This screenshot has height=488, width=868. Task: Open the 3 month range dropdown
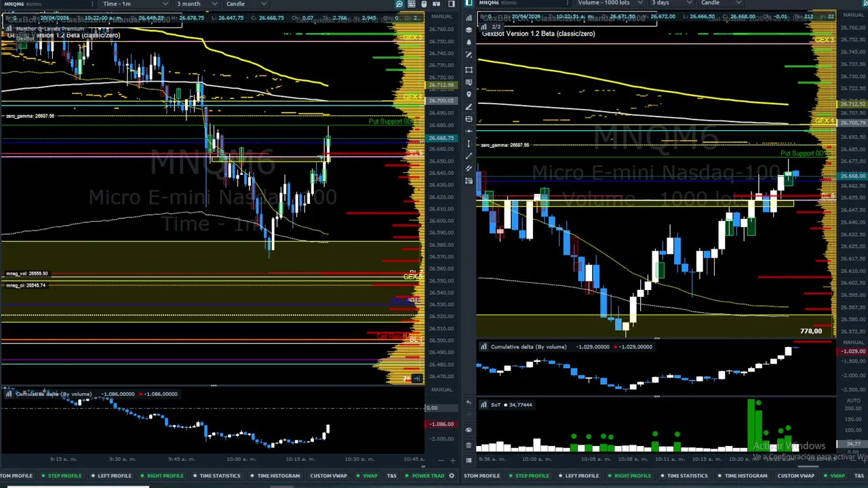pyautogui.click(x=196, y=4)
